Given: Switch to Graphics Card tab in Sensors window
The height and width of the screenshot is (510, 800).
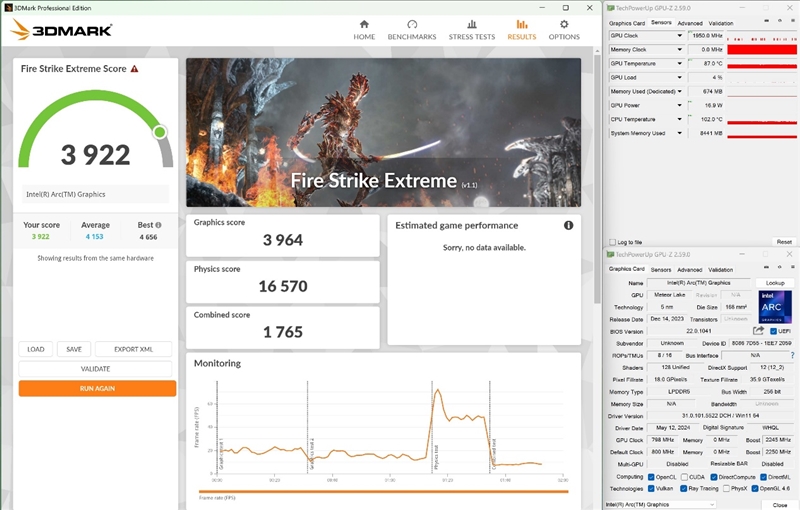Looking at the screenshot, I should (627, 23).
